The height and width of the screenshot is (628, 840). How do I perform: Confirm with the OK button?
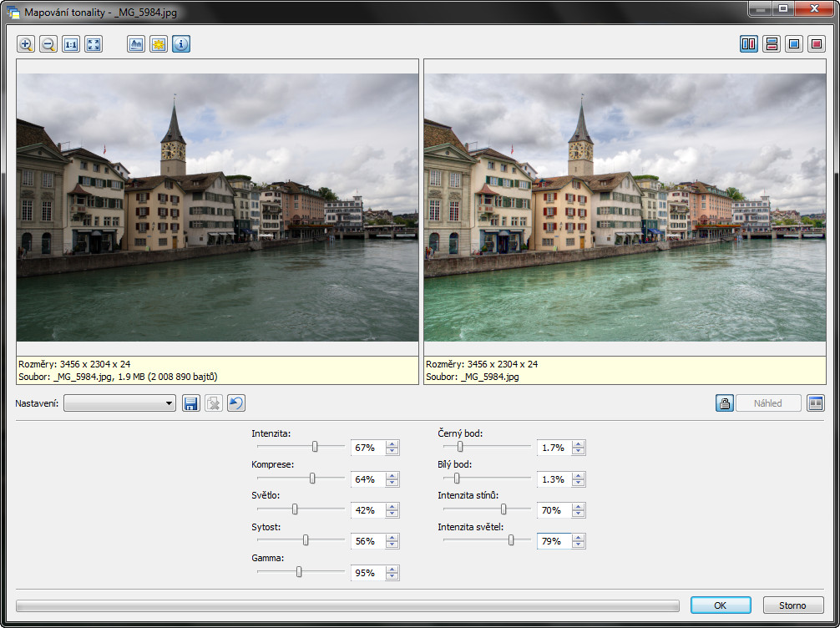[721, 605]
